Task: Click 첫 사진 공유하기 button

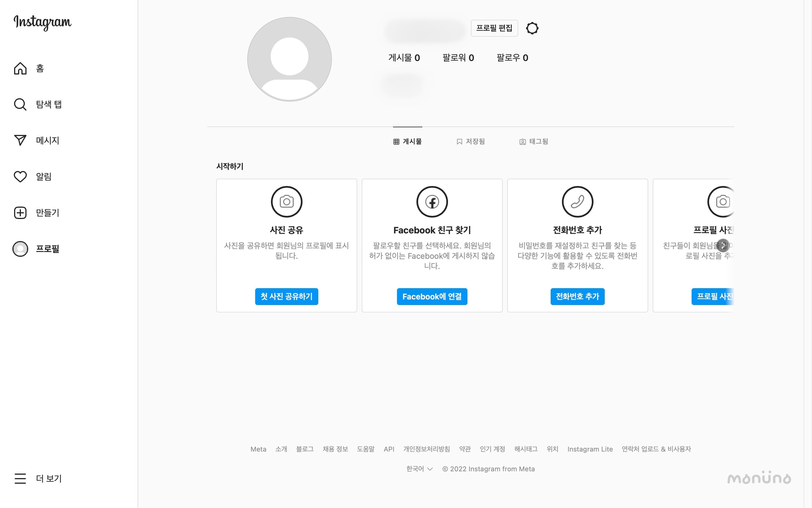Action: pyautogui.click(x=286, y=296)
